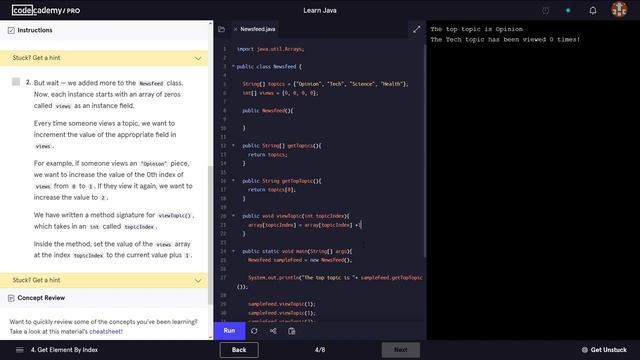Click the scroll-down arrow of instructions panel

(x=210, y=337)
